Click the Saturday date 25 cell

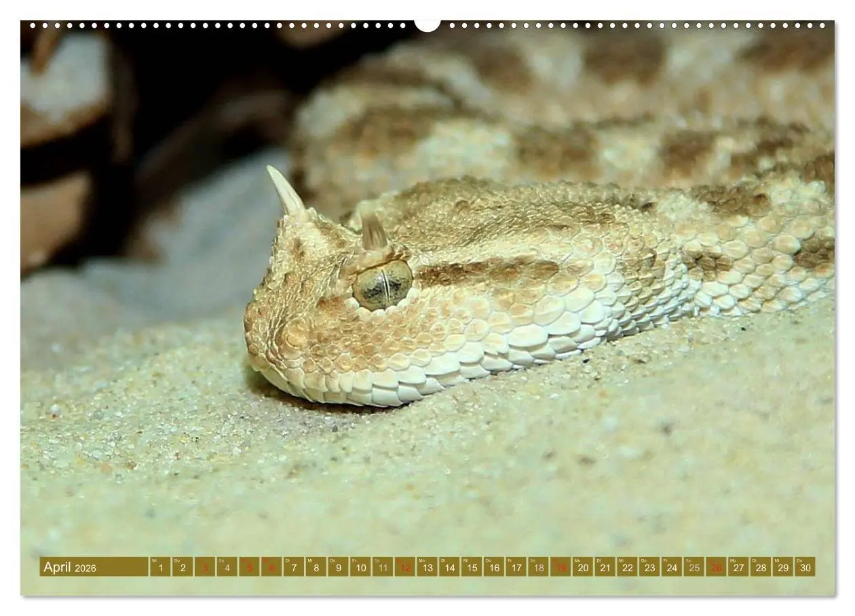click(693, 567)
